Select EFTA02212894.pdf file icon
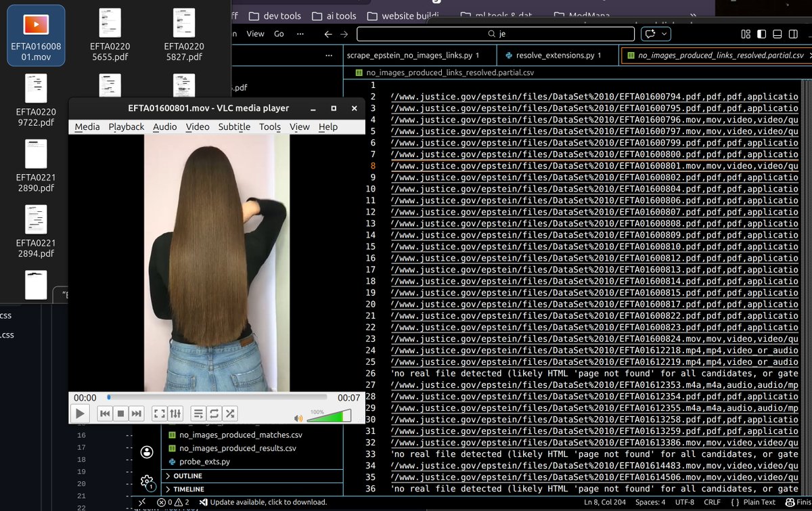Viewport: 812px width, 511px height. pos(36,231)
